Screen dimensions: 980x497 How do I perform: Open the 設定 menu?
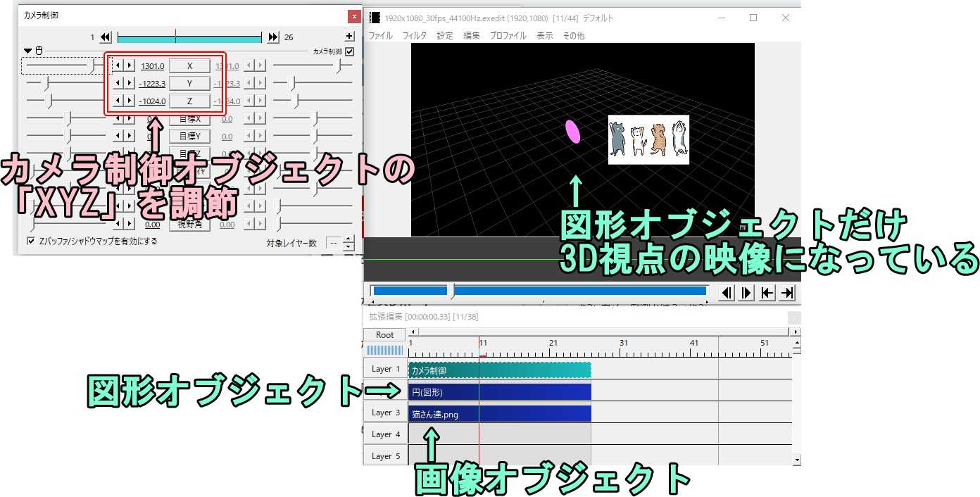coord(445,35)
